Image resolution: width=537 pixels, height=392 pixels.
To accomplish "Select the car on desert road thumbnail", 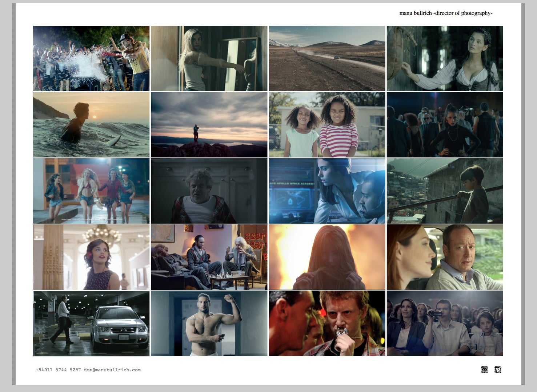I will (x=327, y=59).
